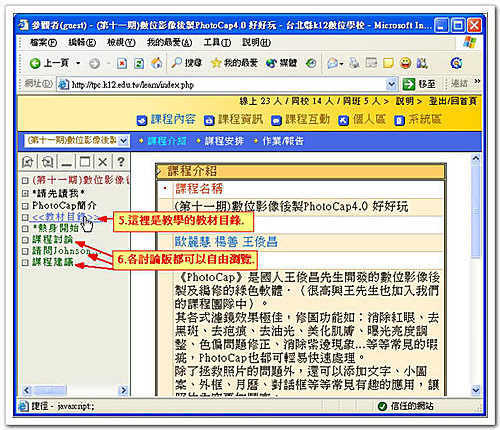Click the content vertical scrollbar up arrow
This screenshot has height=430, width=500.
click(476, 158)
